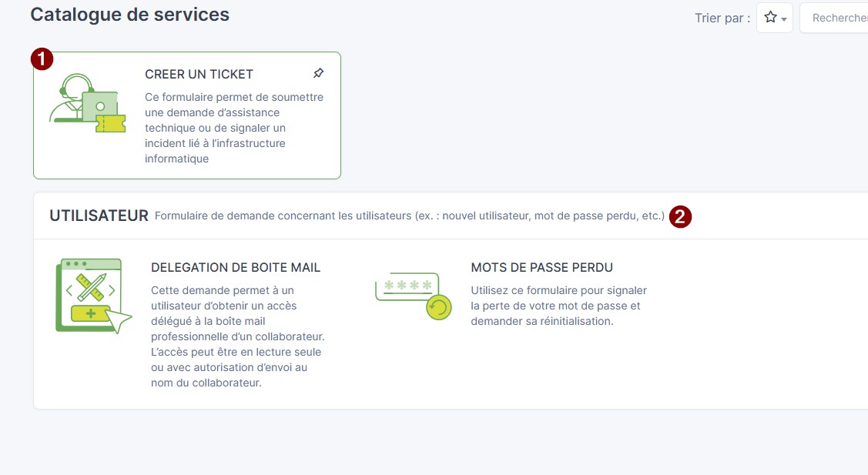Open the DELEGATION DE BOITE MAIL request
Viewport: 868px width, 475px height.
(x=236, y=267)
